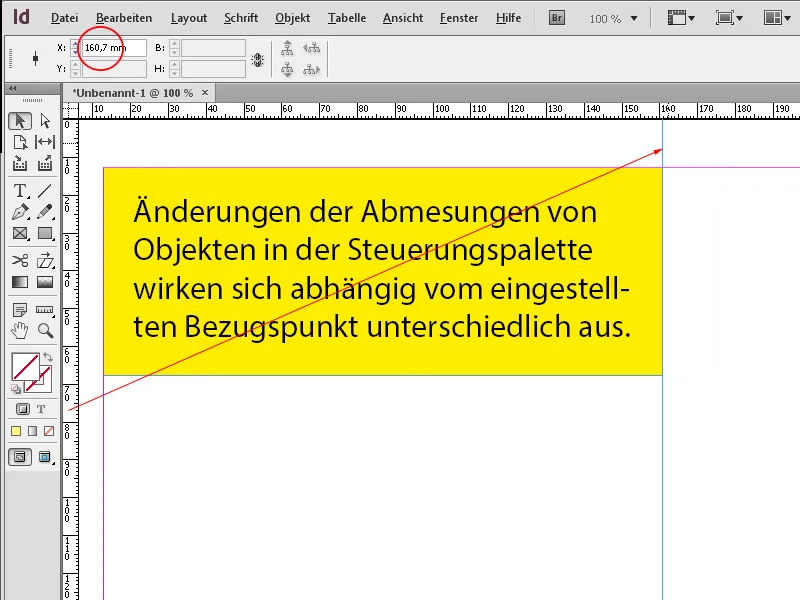Select the Scissors tool
This screenshot has width=800, height=600.
20,261
